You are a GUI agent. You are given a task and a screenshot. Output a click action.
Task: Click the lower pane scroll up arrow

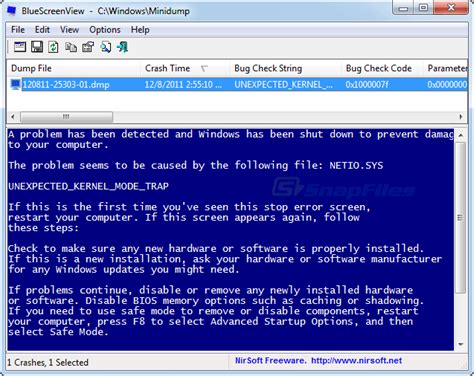pyautogui.click(x=461, y=135)
